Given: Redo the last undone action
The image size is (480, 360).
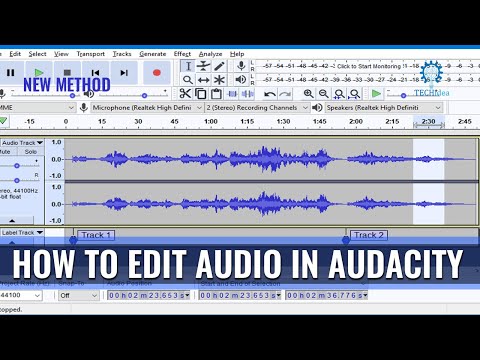Looking at the screenshot, I should tap(285, 94).
